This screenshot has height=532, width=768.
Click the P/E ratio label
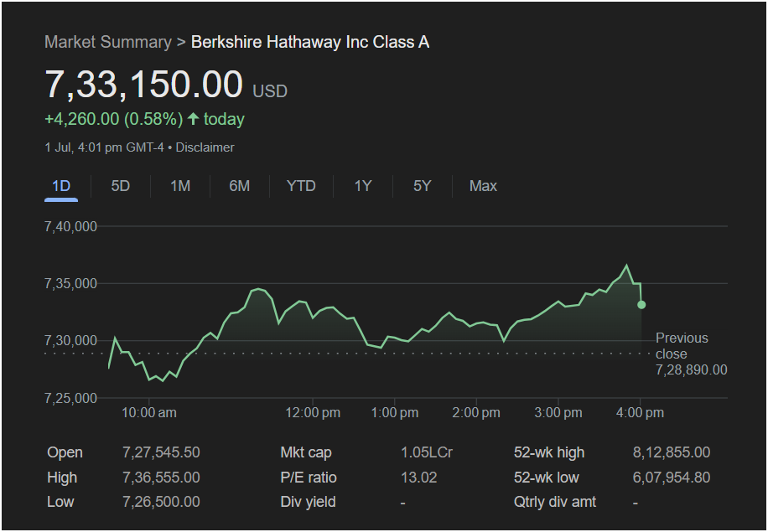point(309,478)
